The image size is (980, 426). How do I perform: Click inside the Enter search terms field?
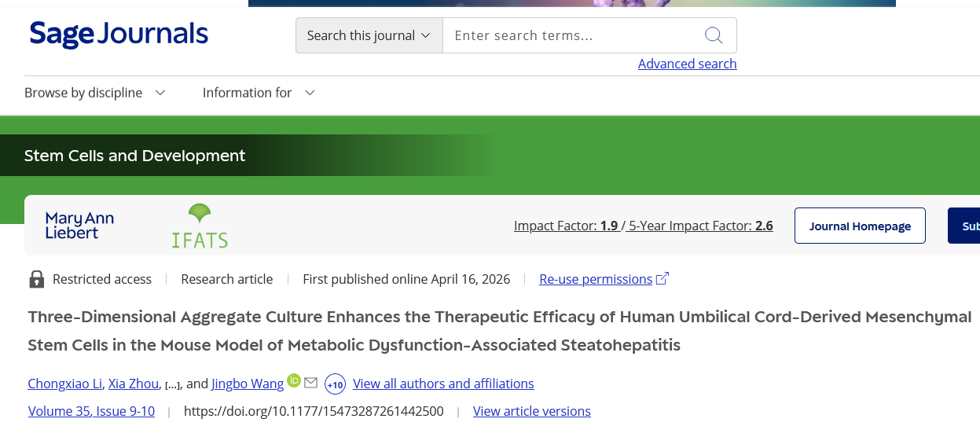(574, 35)
